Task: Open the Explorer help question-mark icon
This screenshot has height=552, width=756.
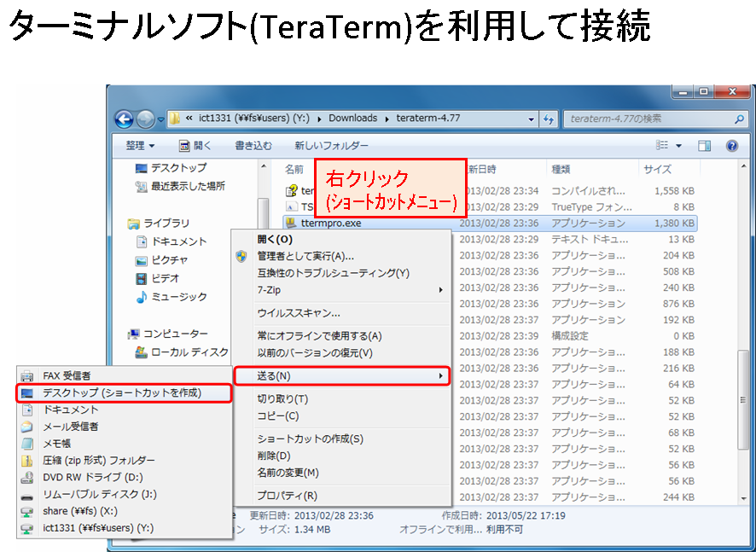Action: pyautogui.click(x=732, y=146)
